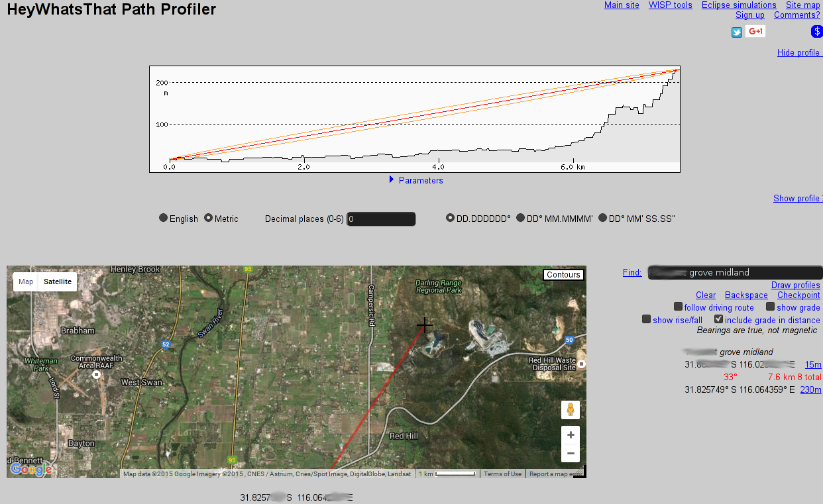The width and height of the screenshot is (823, 504).
Task: Tick the show rise/fall checkbox
Action: [646, 319]
